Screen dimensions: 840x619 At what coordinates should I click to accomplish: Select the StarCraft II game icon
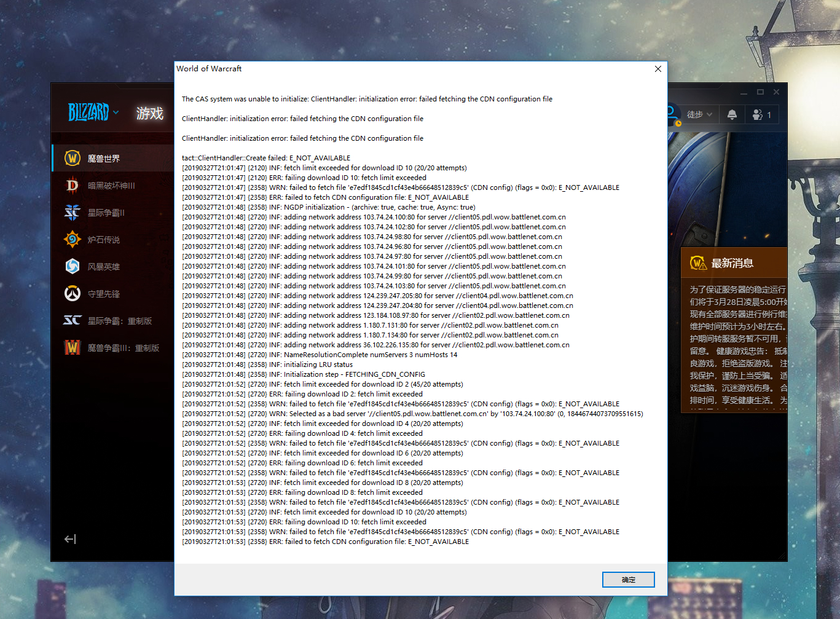73,212
